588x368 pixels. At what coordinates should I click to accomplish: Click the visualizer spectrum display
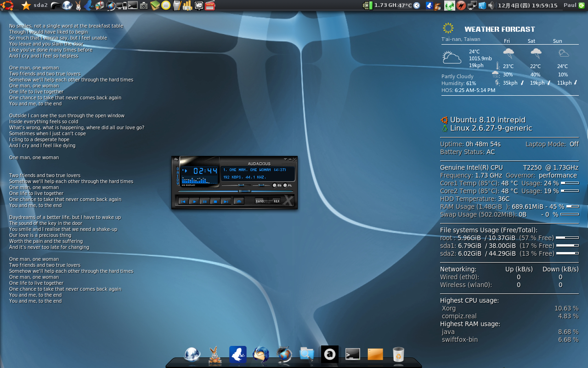199,179
